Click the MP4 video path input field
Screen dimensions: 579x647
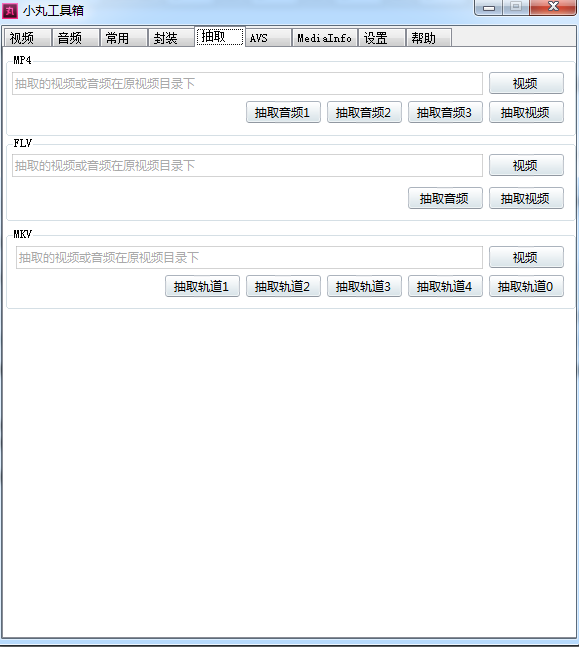(247, 84)
